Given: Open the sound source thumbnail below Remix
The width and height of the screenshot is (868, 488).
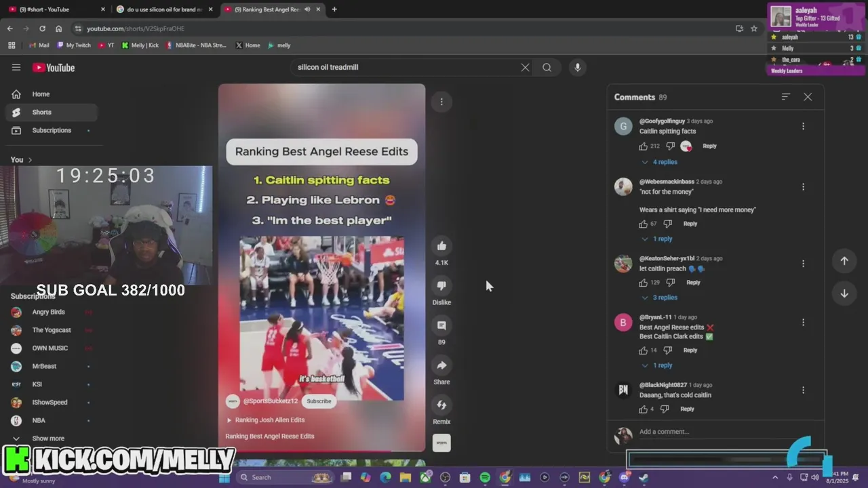Looking at the screenshot, I should point(441,443).
